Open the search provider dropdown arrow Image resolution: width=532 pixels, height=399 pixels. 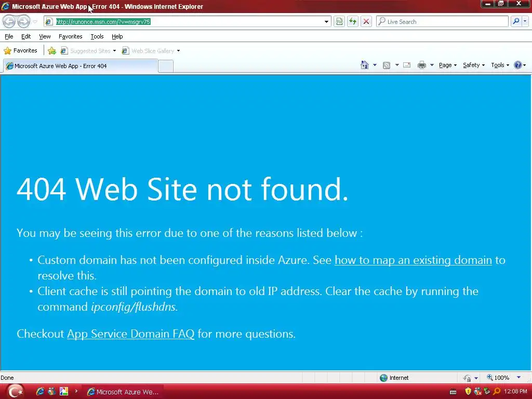[525, 21]
